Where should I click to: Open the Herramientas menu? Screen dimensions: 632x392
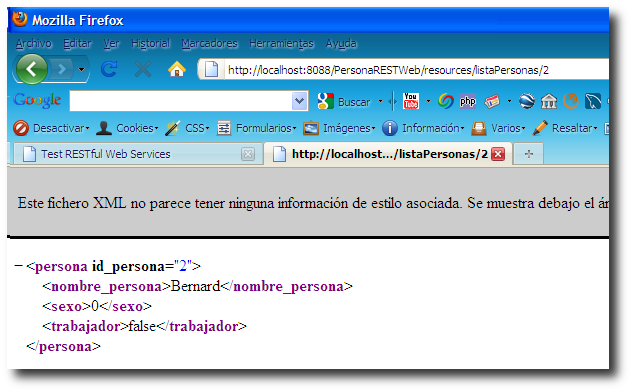pyautogui.click(x=281, y=43)
